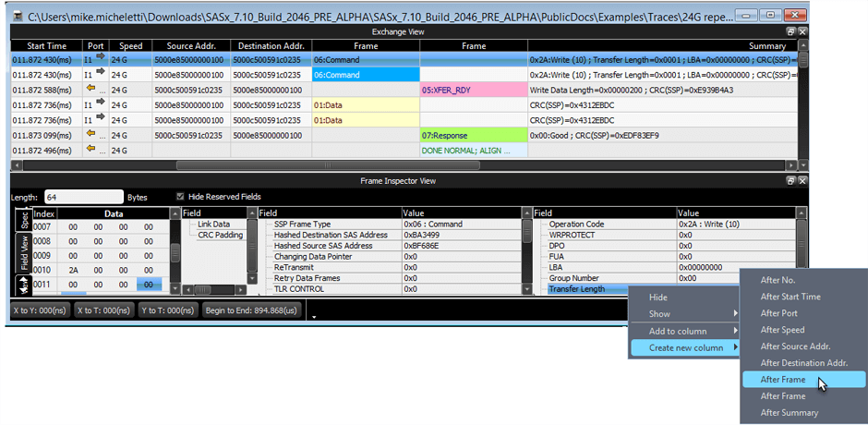Click small arrow after Begin to End button
This screenshot has height=425, width=868.
point(315,316)
